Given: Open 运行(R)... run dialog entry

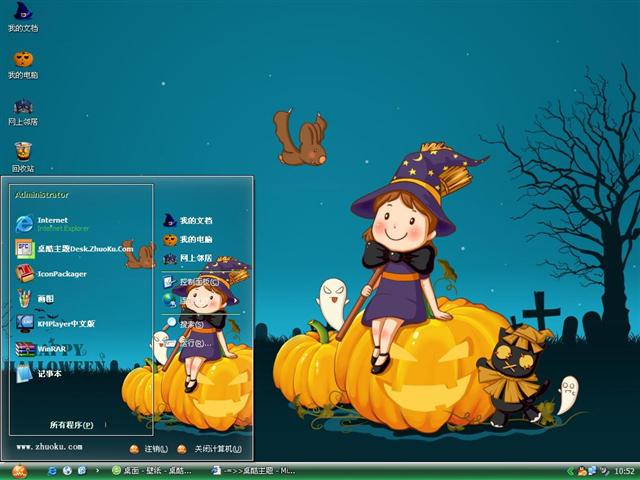Looking at the screenshot, I should 188,343.
